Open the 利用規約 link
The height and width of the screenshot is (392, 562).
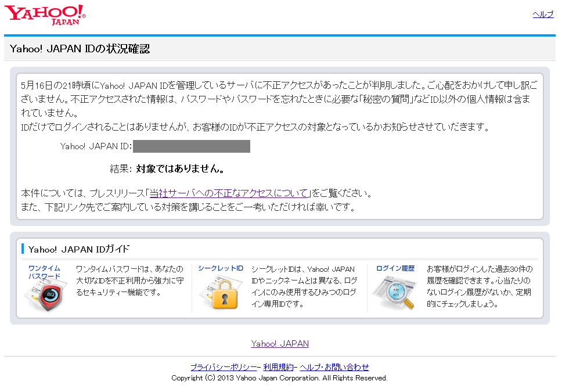(x=279, y=367)
